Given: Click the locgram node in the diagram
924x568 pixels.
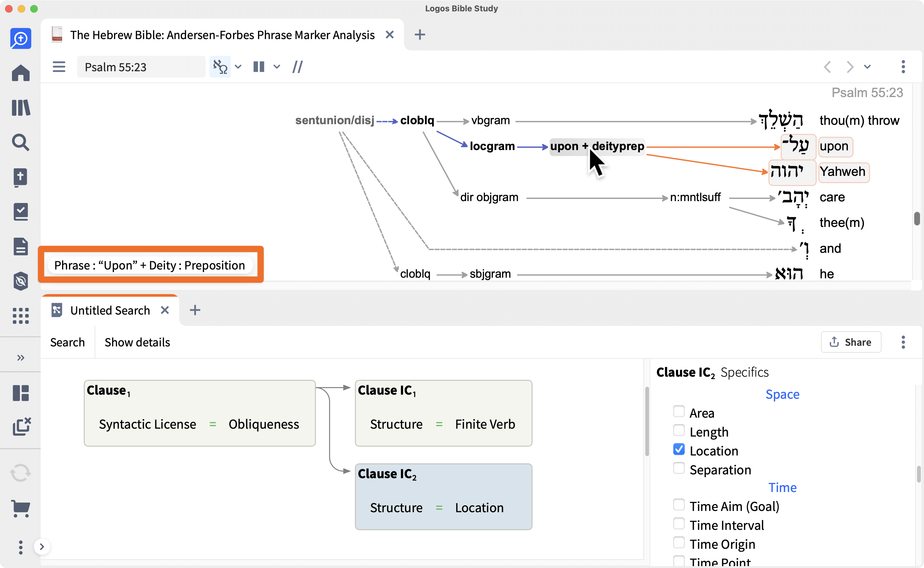Looking at the screenshot, I should [492, 146].
